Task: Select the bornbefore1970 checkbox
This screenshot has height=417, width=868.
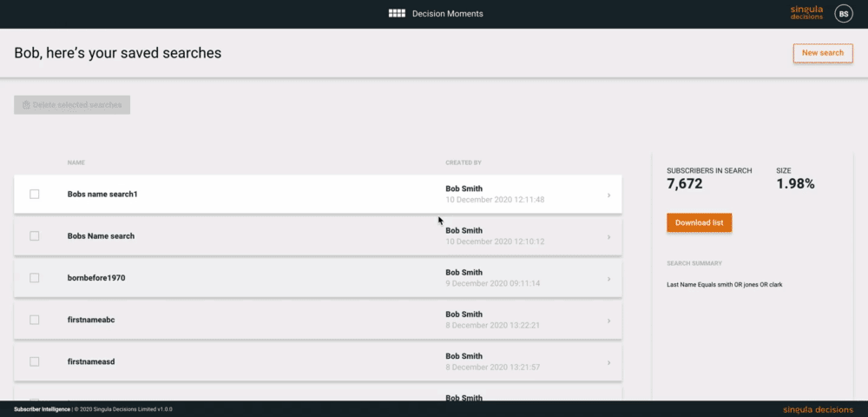Action: tap(35, 278)
